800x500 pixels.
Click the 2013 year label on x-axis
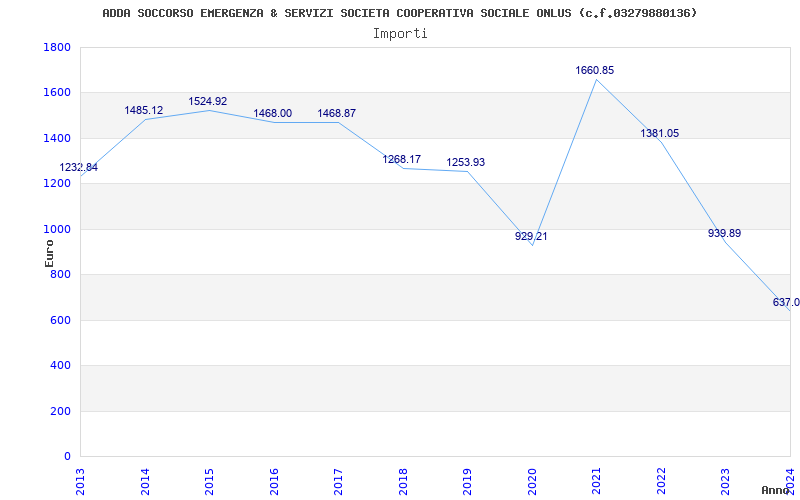coord(81,480)
